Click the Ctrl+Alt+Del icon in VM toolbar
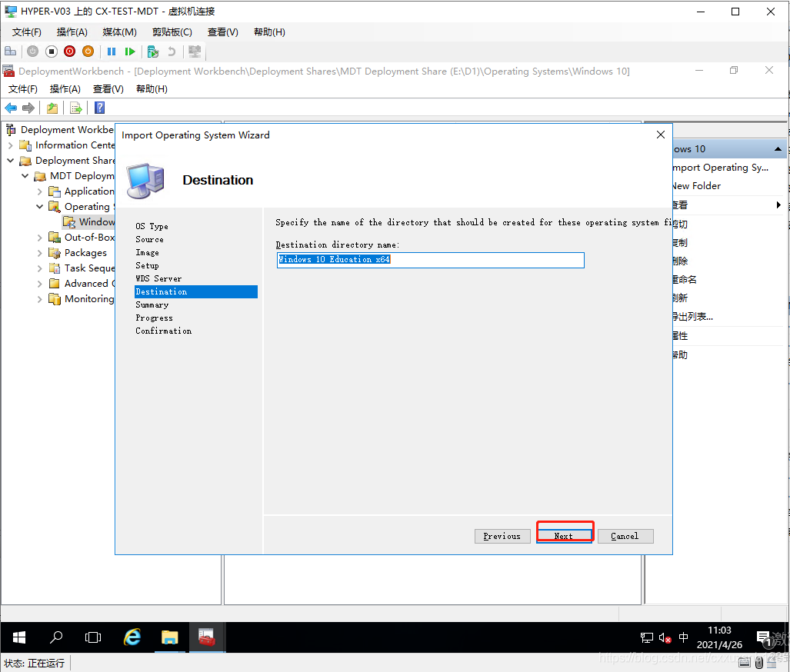This screenshot has width=790, height=672. tap(10, 52)
